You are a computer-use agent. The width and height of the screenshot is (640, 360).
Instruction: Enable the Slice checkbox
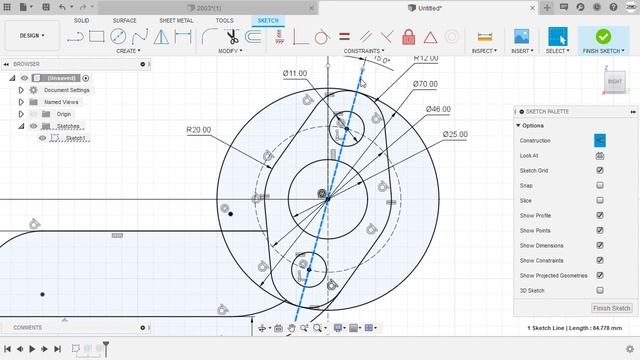point(600,200)
